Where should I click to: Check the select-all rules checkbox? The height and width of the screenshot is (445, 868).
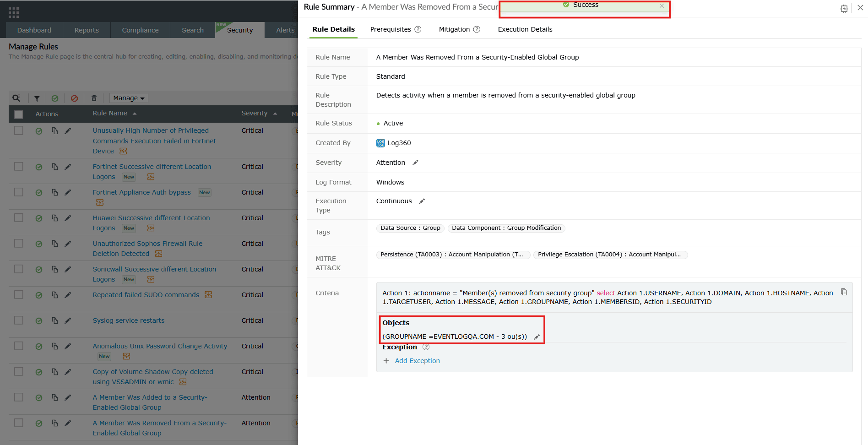pos(19,114)
